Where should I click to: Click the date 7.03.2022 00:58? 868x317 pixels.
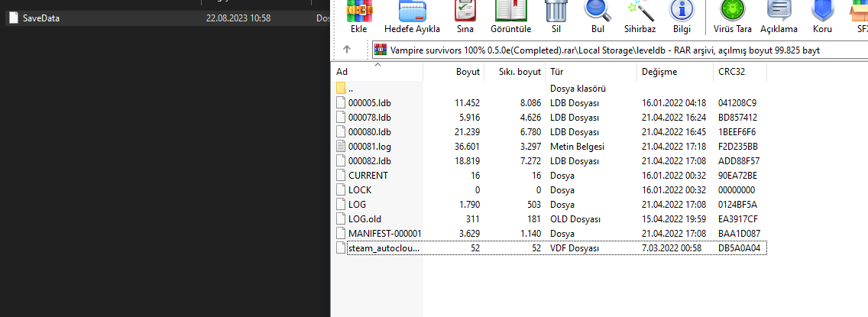(672, 248)
